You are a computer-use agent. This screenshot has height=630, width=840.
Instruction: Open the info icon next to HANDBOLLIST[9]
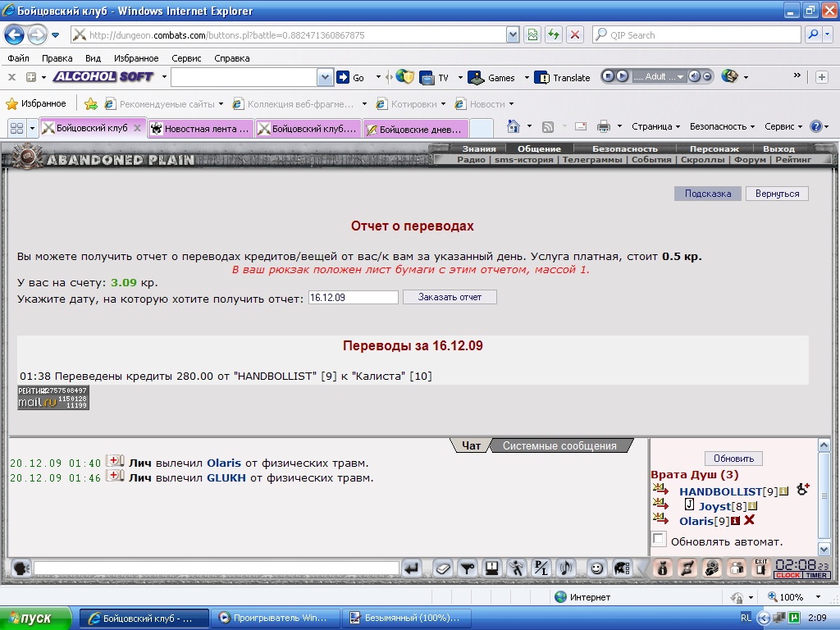(783, 491)
